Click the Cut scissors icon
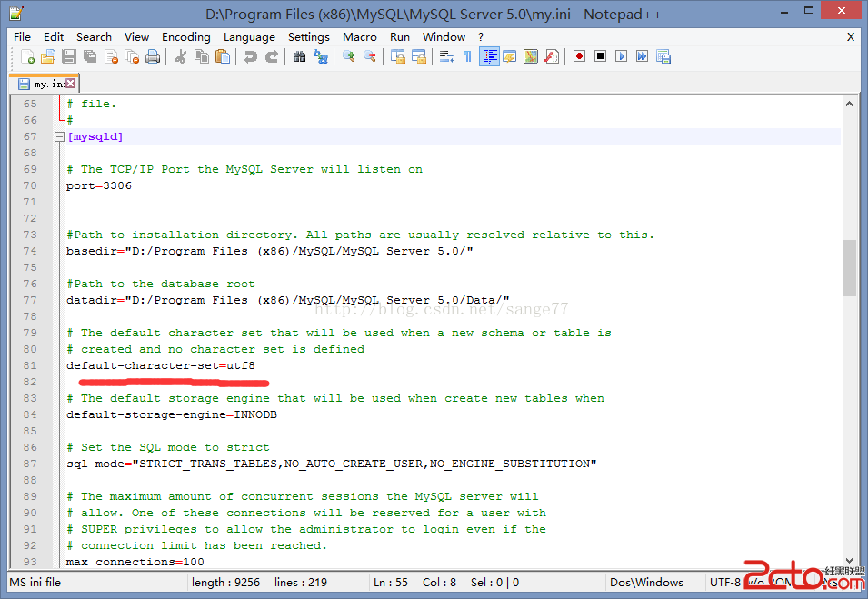Screen dimensions: 868x599 181,56
